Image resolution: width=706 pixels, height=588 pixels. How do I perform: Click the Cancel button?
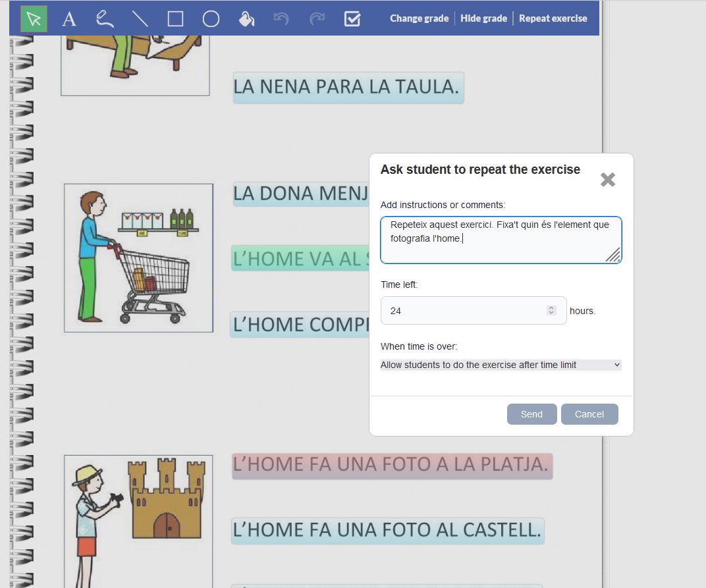click(589, 414)
